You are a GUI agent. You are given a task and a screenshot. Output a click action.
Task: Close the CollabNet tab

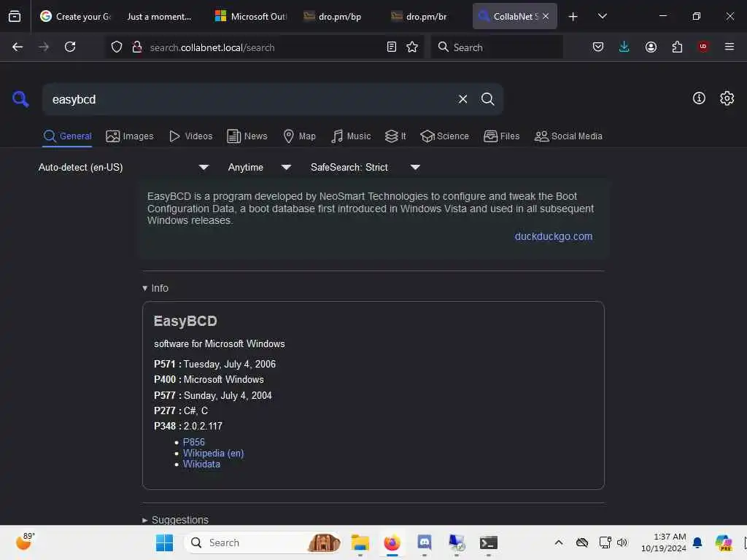pyautogui.click(x=546, y=16)
